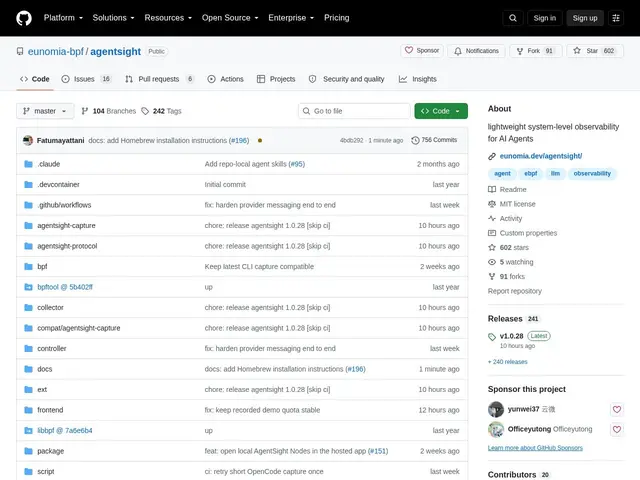This screenshot has width=640, height=480.
Task: Click the Custom properties icon
Action: (x=492, y=233)
